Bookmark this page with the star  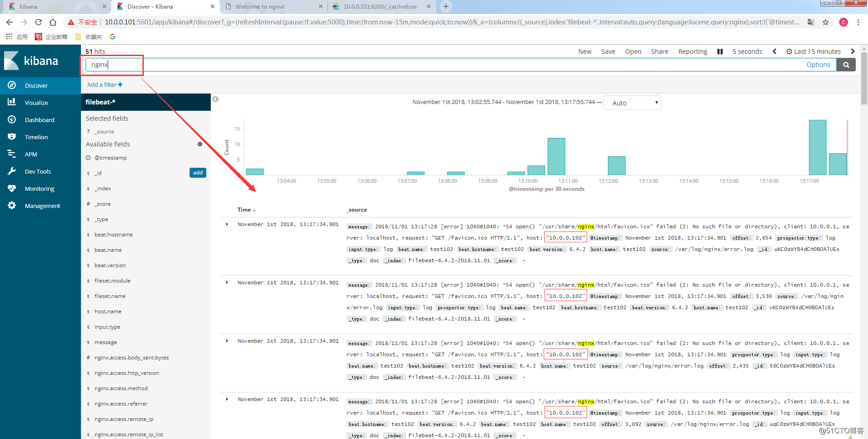(825, 22)
